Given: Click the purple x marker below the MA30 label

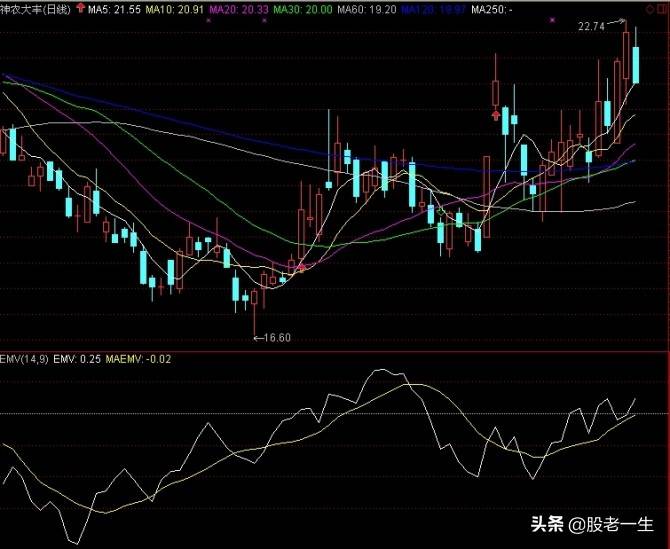Looking at the screenshot, I should point(264,20).
